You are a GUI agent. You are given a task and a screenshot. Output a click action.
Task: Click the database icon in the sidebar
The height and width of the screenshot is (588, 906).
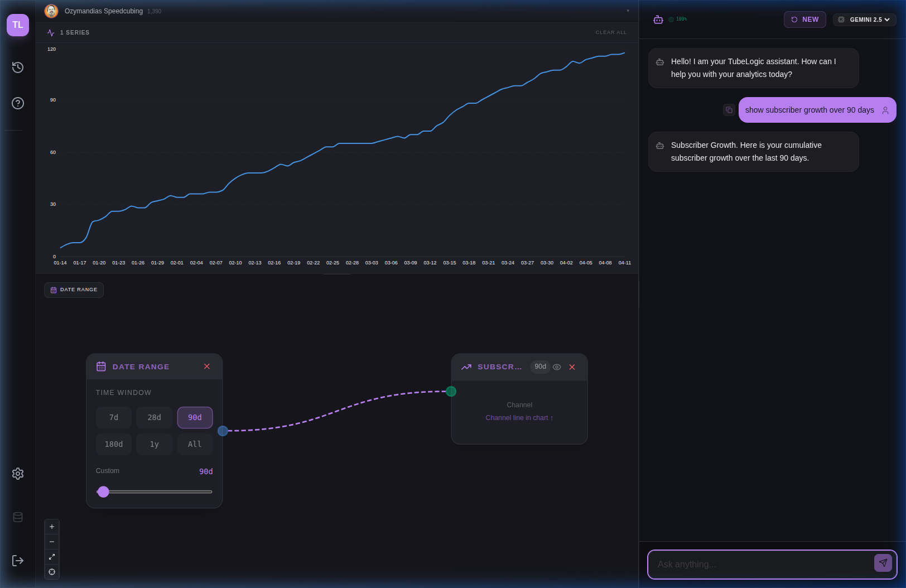[x=17, y=517]
